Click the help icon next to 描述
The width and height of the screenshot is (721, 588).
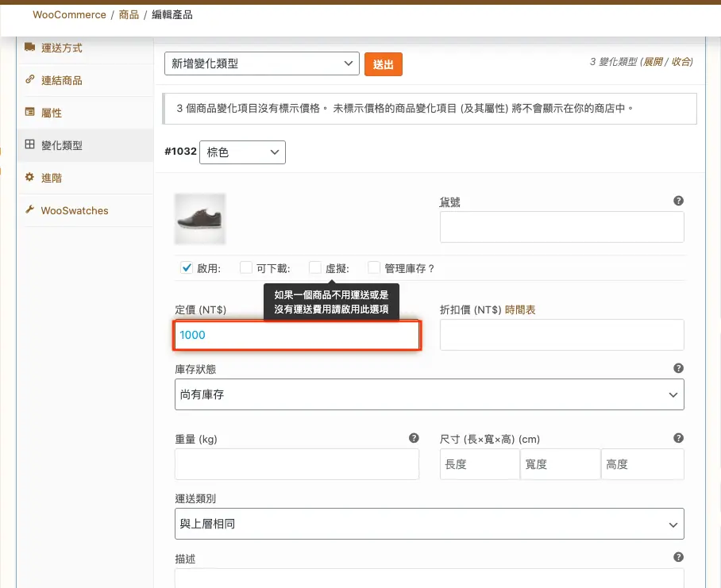pyautogui.click(x=678, y=557)
